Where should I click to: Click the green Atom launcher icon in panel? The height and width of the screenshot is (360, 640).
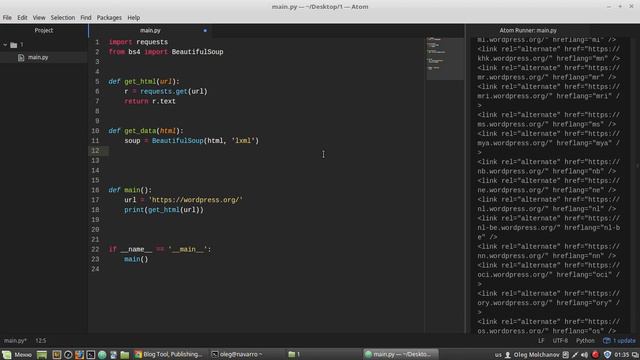tap(102, 354)
